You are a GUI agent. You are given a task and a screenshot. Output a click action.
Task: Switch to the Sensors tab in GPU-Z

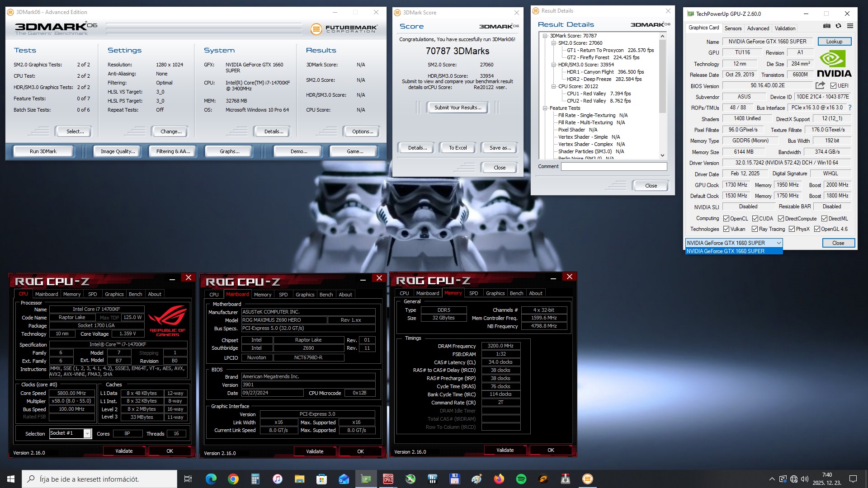tap(733, 28)
